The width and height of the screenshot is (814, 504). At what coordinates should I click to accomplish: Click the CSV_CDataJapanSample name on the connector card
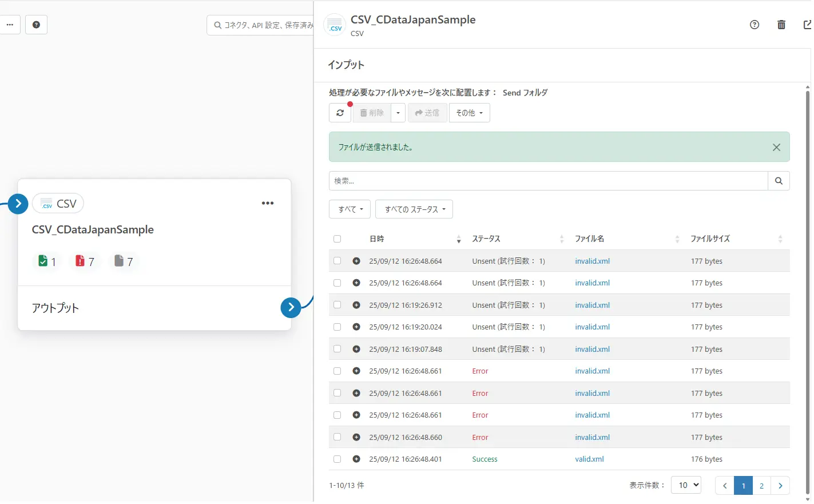click(93, 229)
